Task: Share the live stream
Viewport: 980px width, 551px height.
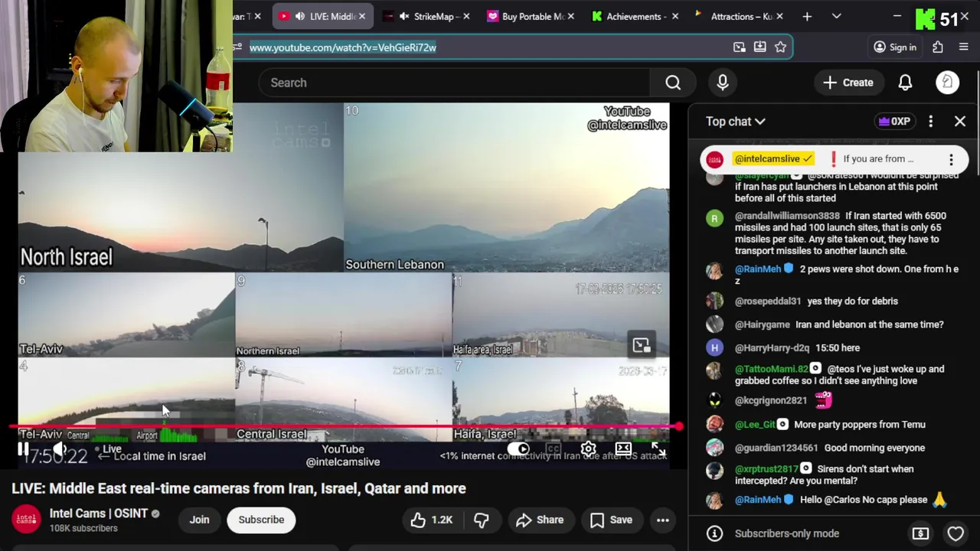Action: click(x=540, y=520)
